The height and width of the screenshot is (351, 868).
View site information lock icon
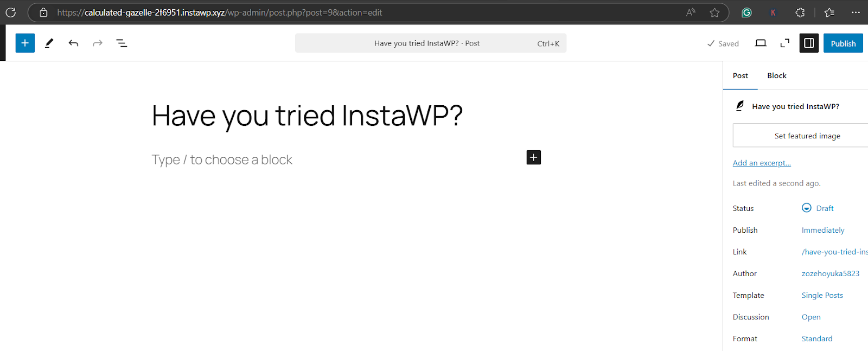click(43, 12)
